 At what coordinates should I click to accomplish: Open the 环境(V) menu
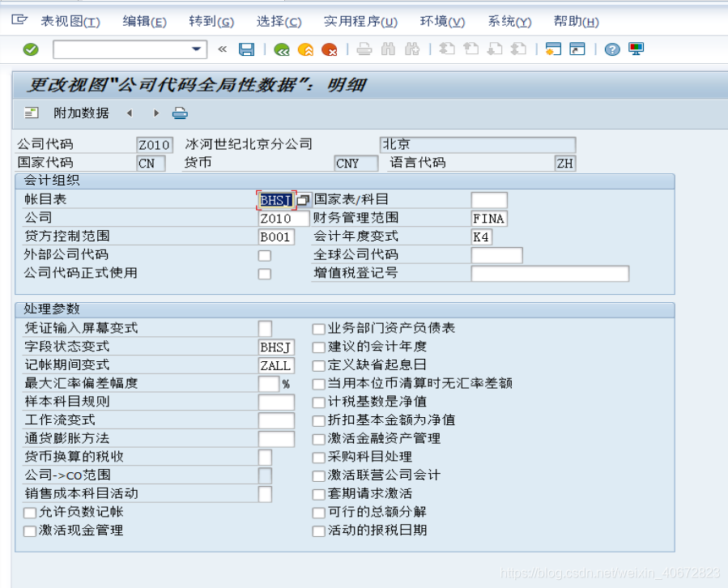(442, 21)
